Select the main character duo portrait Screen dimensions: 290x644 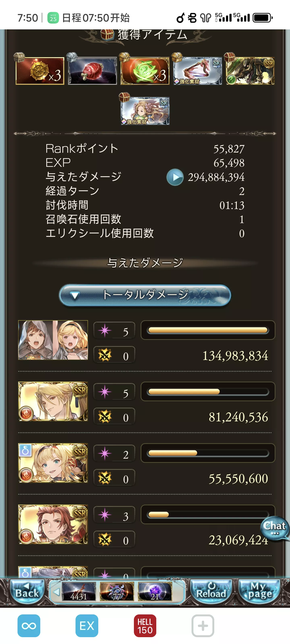coord(53,340)
